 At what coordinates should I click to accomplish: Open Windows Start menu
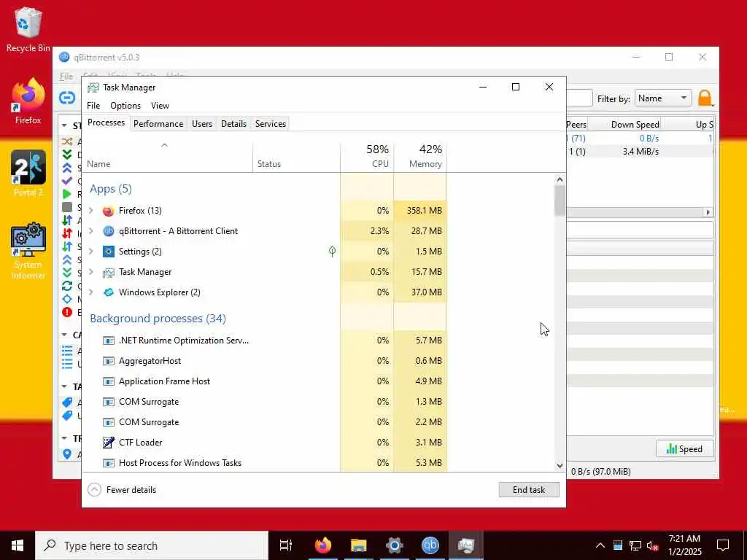[x=18, y=545]
